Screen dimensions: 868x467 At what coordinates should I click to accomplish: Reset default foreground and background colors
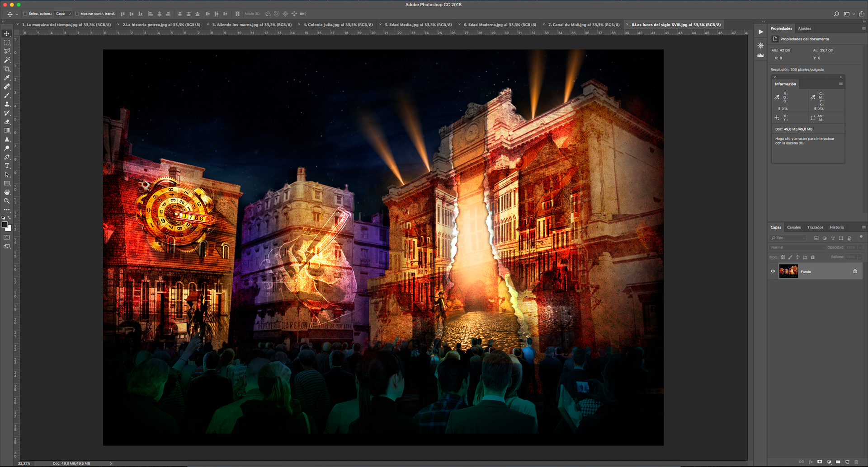(x=4, y=218)
